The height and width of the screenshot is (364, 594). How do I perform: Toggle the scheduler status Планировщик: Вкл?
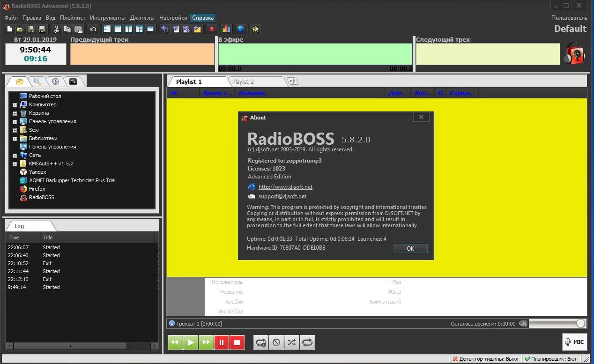click(x=550, y=359)
